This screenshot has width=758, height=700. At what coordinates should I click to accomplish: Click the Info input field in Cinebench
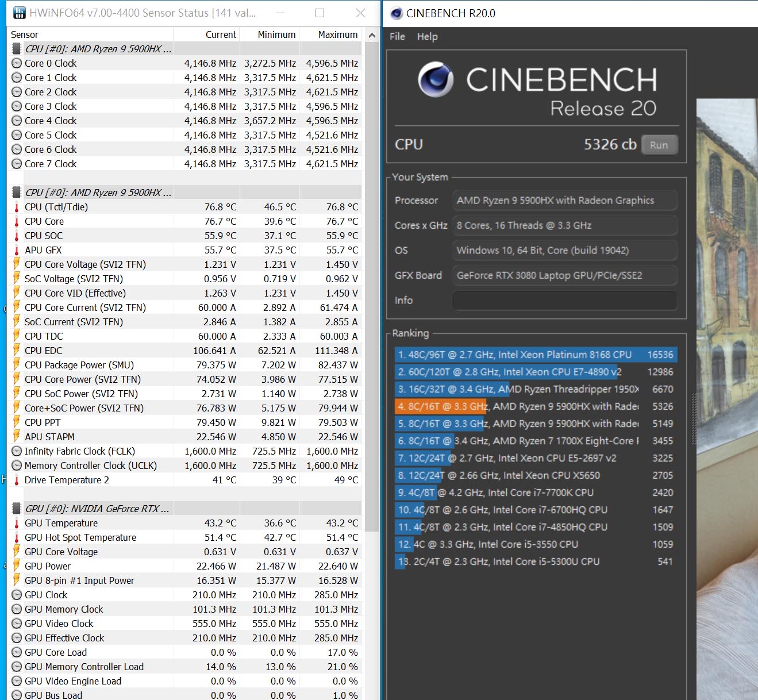click(x=565, y=300)
